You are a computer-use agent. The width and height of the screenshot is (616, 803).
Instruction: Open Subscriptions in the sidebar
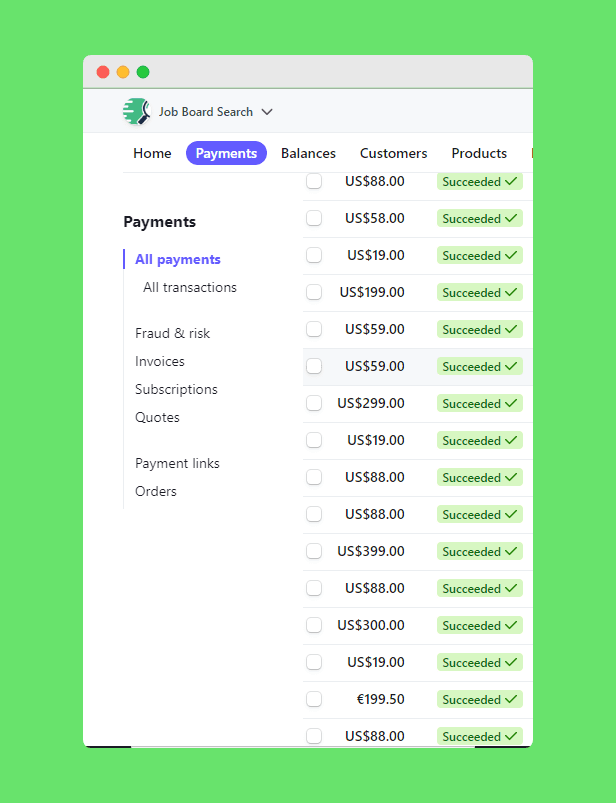(176, 389)
